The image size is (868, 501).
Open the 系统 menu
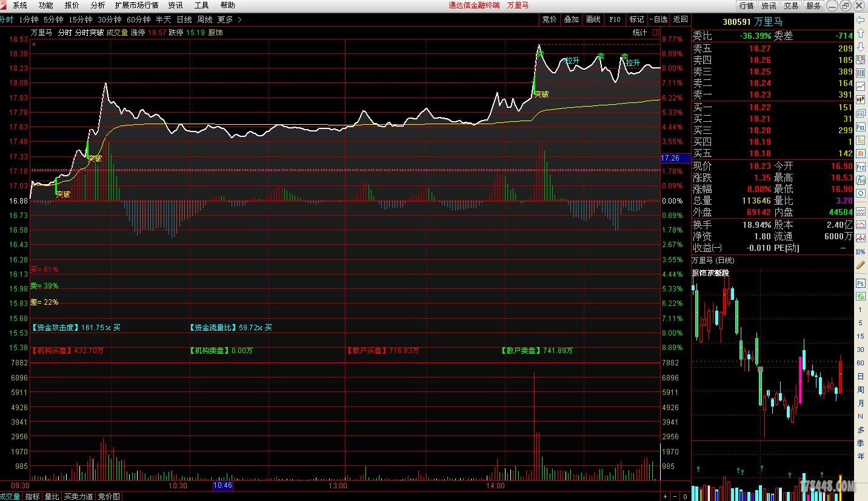point(20,5)
